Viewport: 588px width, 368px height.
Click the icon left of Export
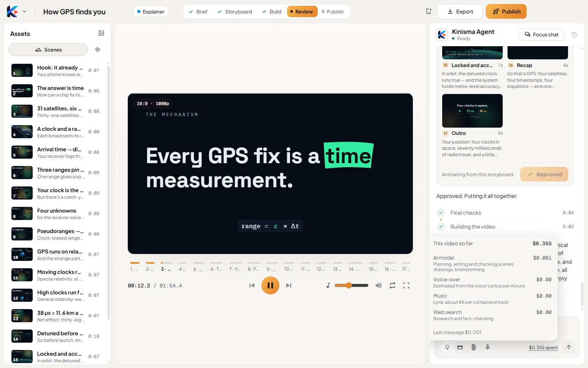click(x=428, y=11)
